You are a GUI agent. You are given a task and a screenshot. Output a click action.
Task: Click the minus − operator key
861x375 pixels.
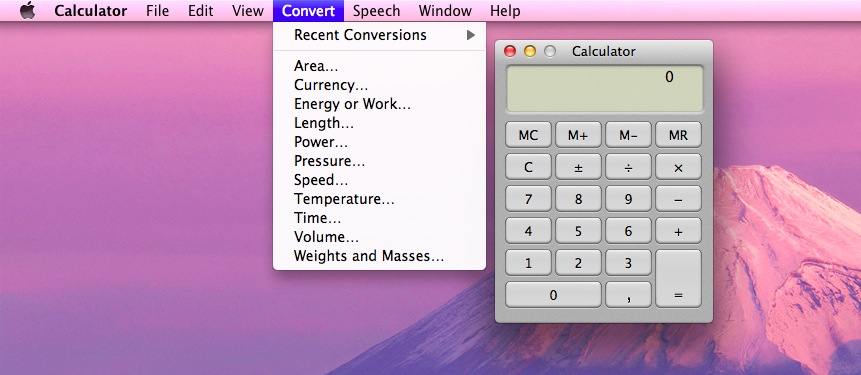[678, 199]
